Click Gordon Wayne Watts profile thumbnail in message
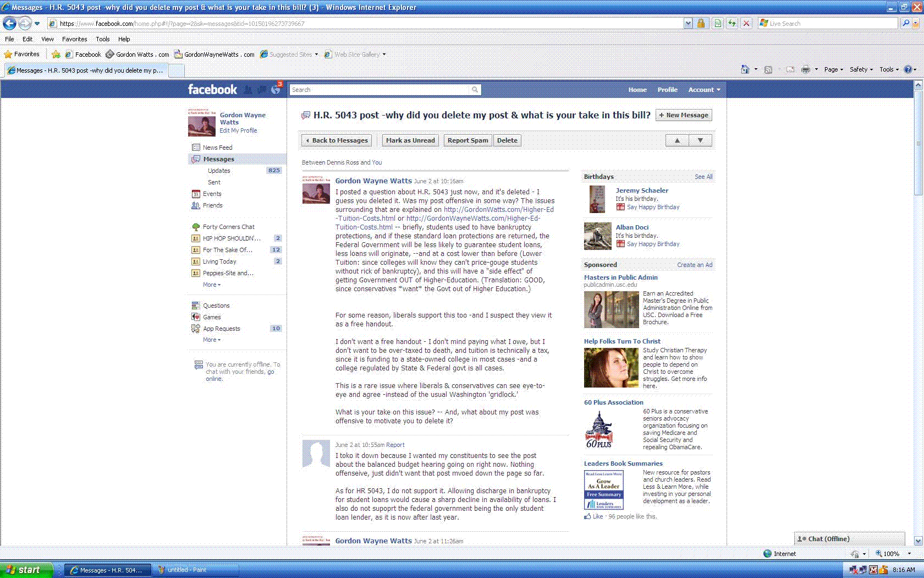The image size is (924, 578). point(316,190)
